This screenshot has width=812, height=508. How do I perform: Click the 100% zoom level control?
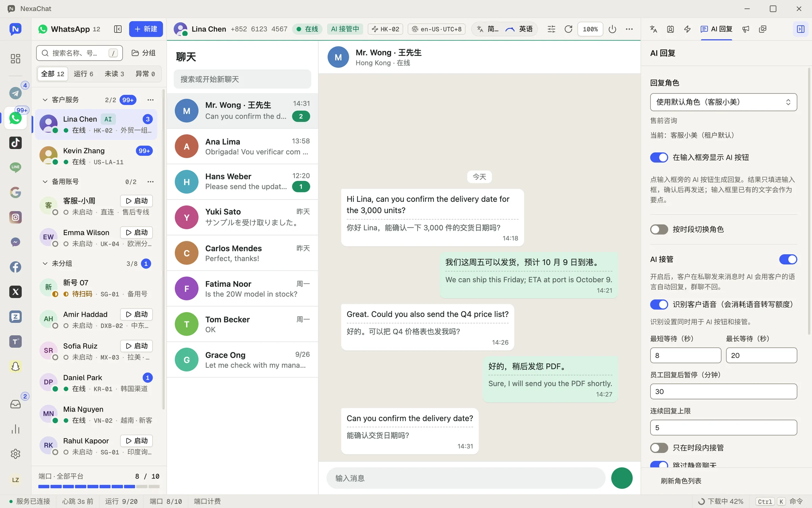click(590, 29)
